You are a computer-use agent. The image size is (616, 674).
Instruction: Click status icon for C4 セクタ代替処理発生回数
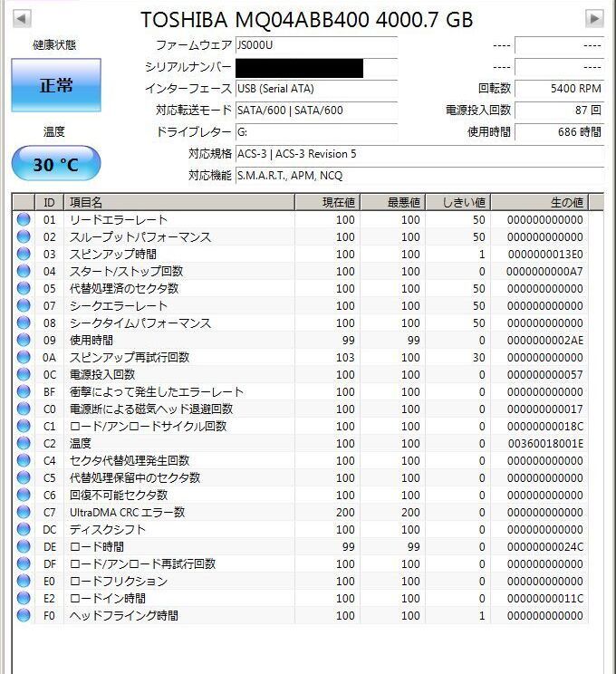tap(24, 460)
